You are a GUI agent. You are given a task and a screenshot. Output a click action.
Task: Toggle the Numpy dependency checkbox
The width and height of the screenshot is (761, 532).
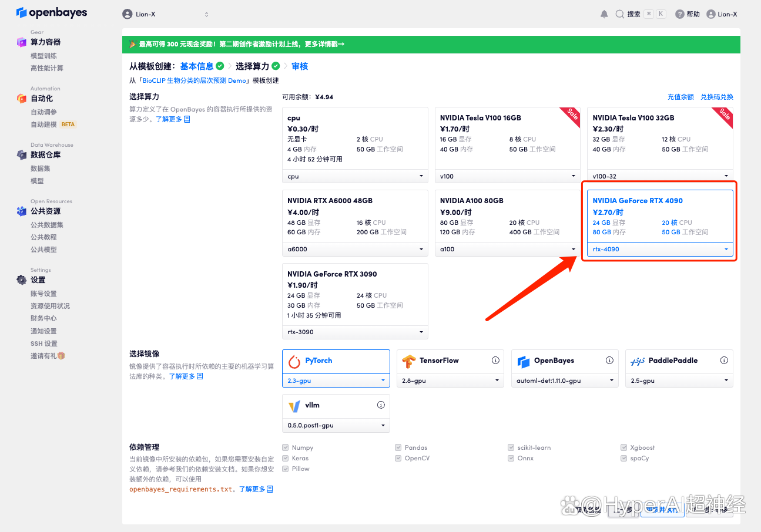[x=286, y=447]
